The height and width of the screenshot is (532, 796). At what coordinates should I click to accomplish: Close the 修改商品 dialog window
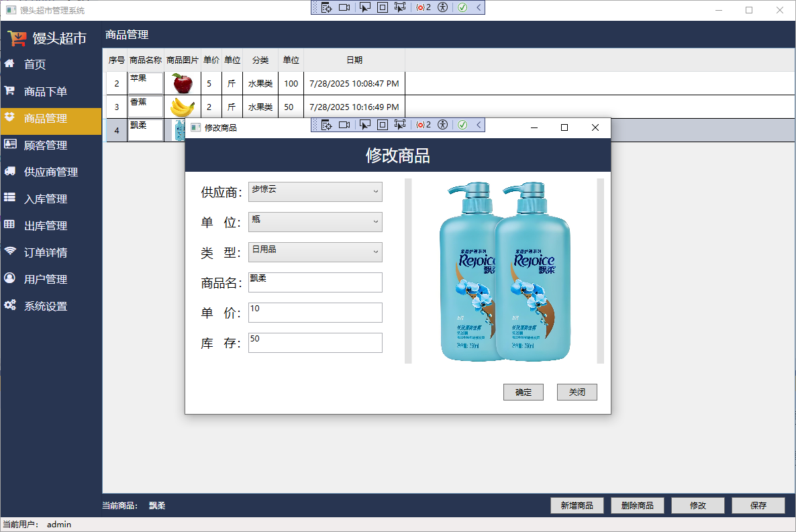click(595, 127)
